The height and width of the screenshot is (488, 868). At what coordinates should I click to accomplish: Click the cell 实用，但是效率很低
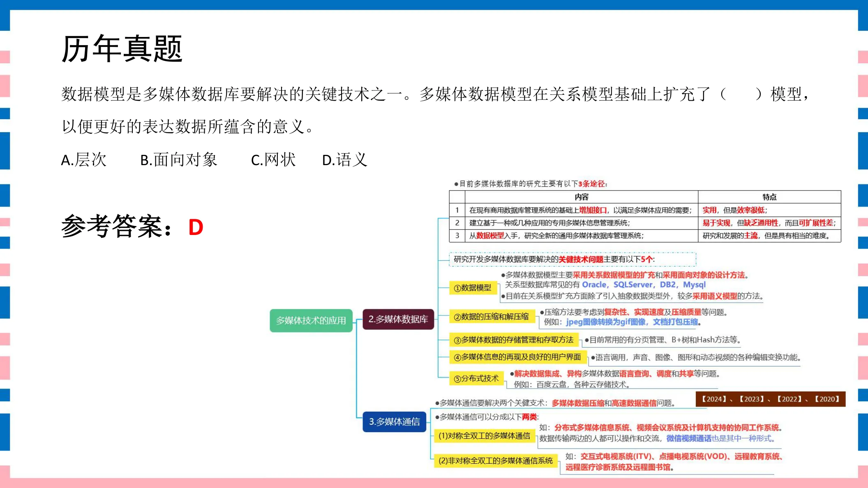735,210
